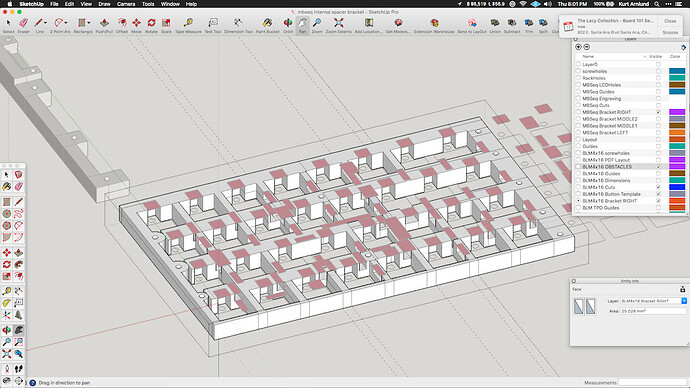Hide the BLM4x16 Button Template layer

tap(658, 194)
